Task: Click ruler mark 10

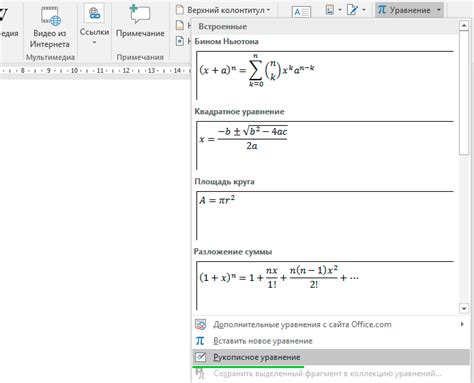Action: pyautogui.click(x=74, y=70)
